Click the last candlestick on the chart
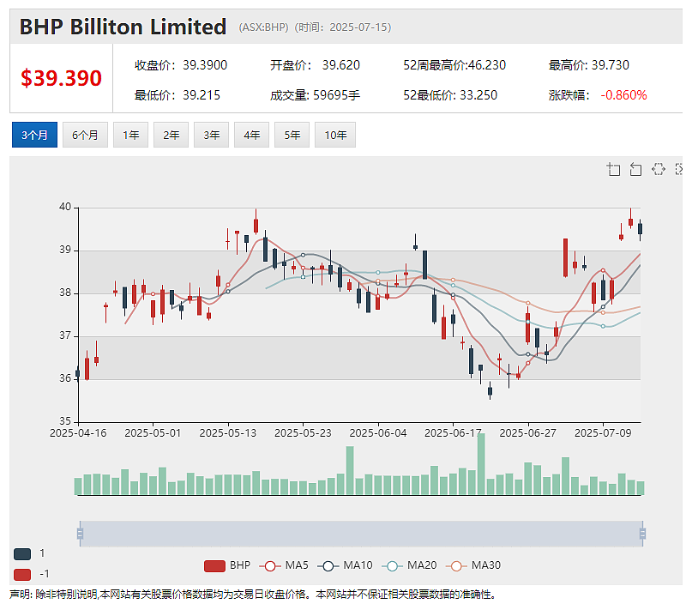The width and height of the screenshot is (692, 616). [x=640, y=229]
